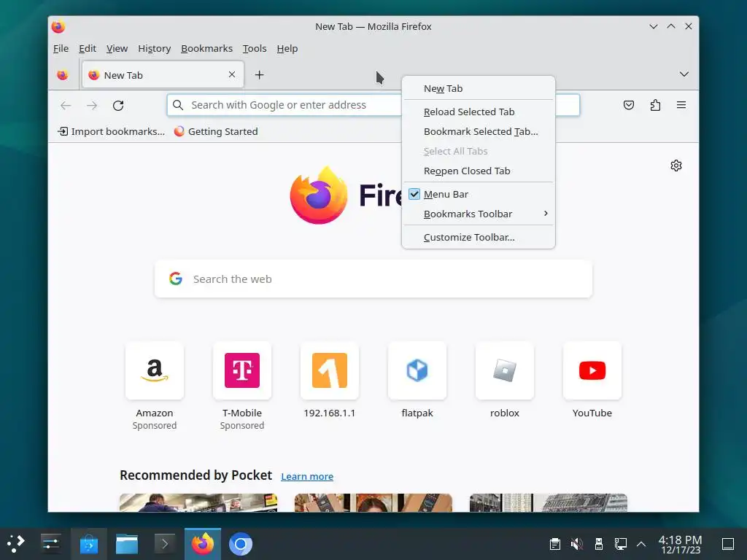
Task: Open the clock showing 4:18 PM
Action: point(681,544)
